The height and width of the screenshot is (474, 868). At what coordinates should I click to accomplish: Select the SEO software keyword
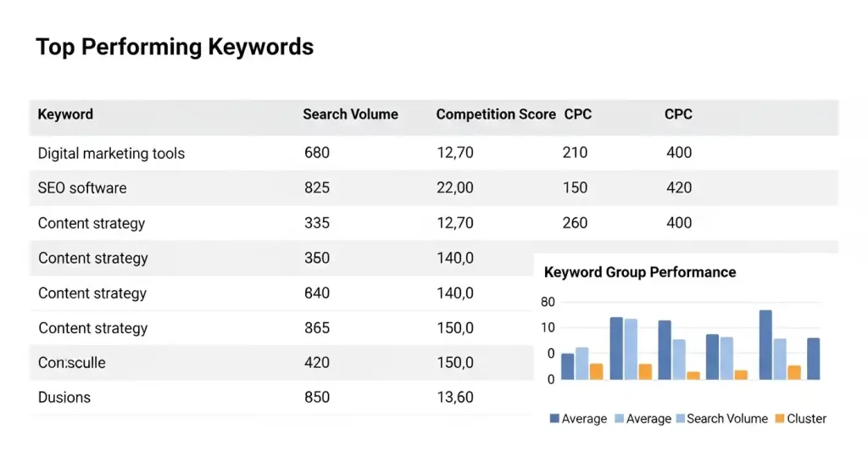[x=82, y=188]
